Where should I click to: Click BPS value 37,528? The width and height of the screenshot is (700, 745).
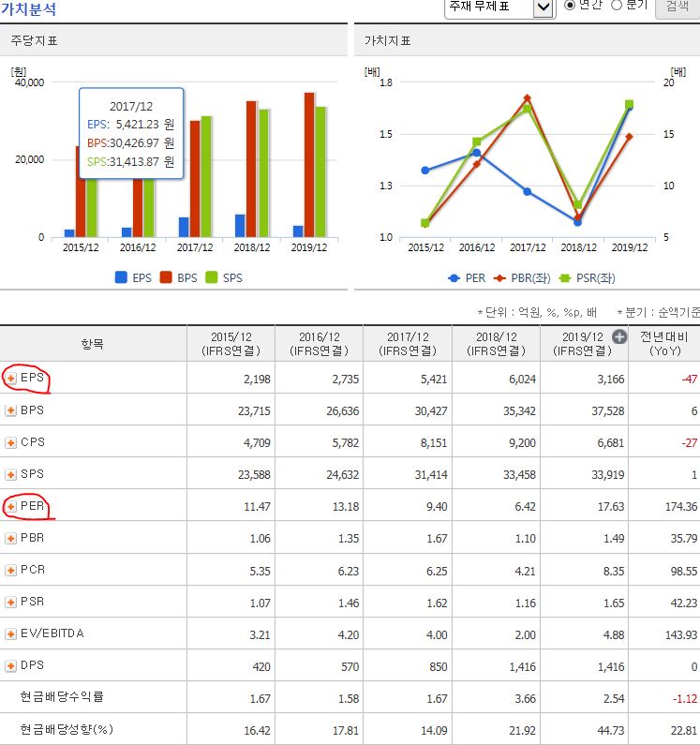pos(608,411)
